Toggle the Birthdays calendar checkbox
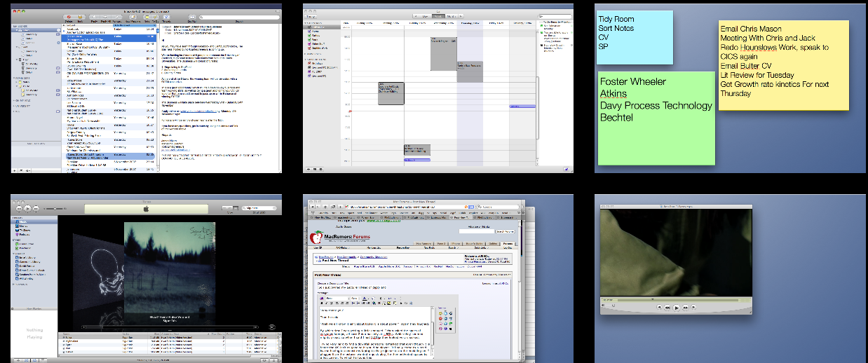 (309, 63)
